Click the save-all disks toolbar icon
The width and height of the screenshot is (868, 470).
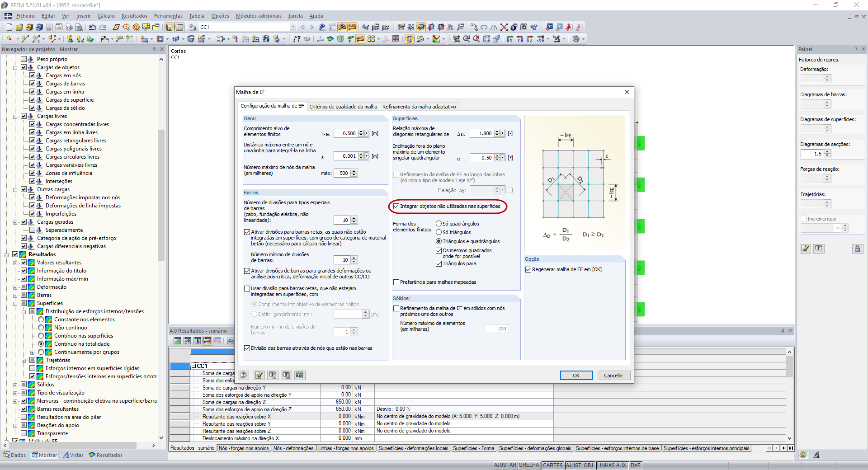[x=39, y=27]
